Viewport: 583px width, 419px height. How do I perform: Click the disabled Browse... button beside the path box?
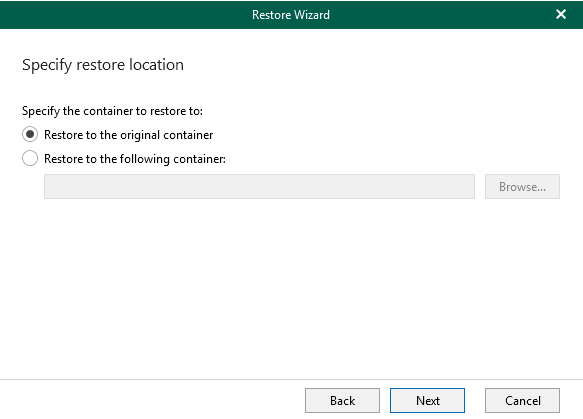coord(522,186)
